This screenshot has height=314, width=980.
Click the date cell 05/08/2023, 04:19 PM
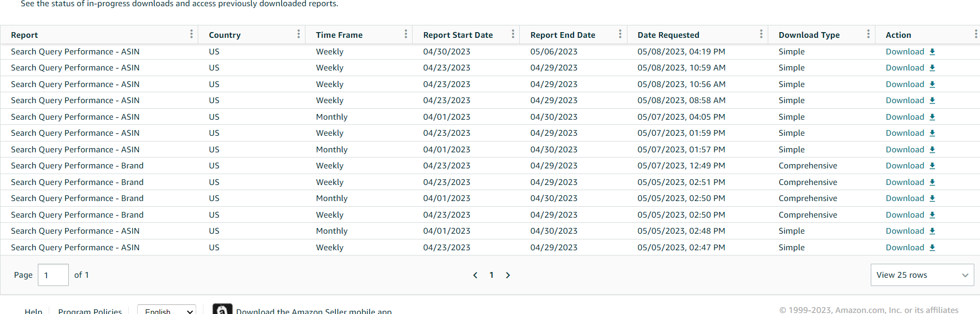click(x=681, y=52)
